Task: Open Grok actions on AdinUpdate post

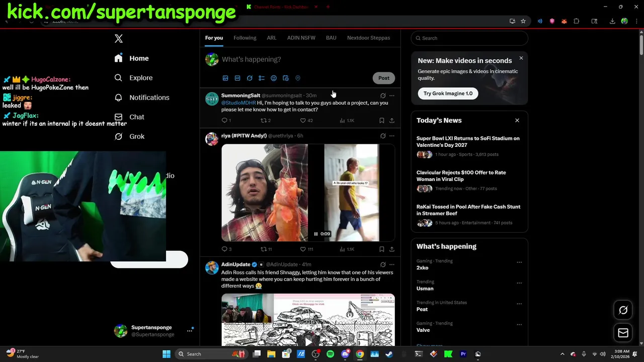Action: [383, 264]
